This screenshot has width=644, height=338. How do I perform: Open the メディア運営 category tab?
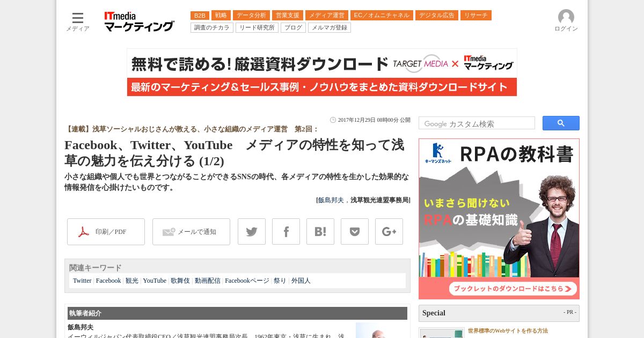[327, 16]
